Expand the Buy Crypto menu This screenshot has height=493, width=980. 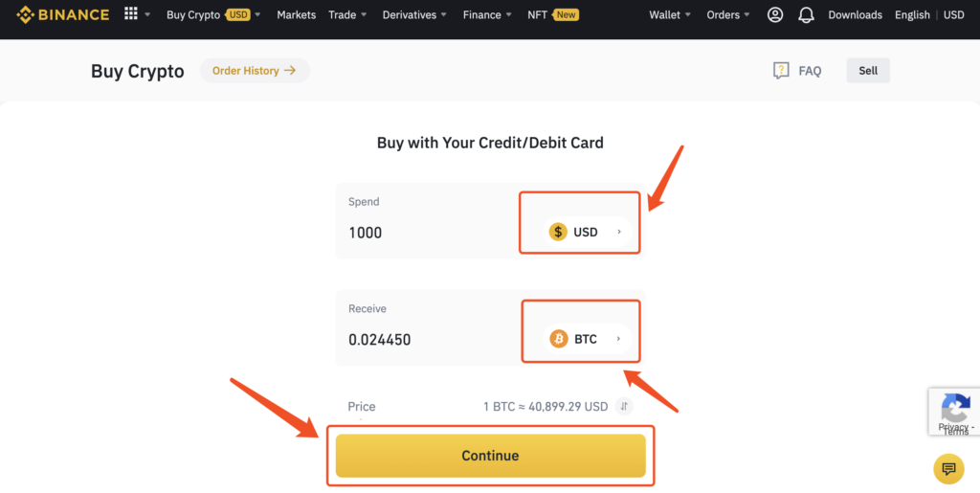coord(213,15)
